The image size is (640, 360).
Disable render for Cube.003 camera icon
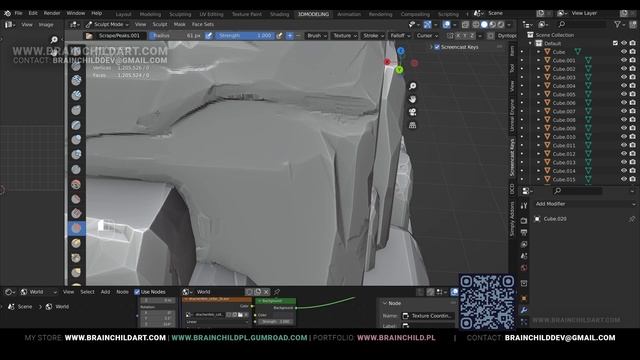tap(632, 77)
